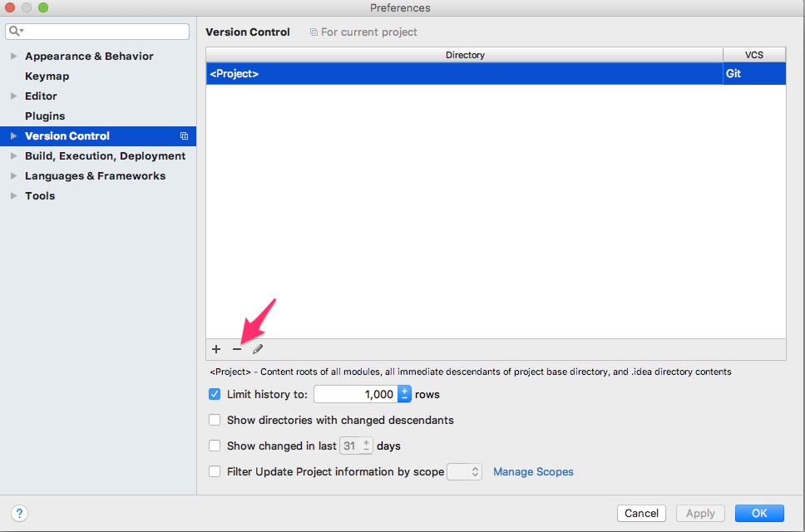This screenshot has width=805, height=532.
Task: Expand the Editor settings section
Action: click(14, 96)
